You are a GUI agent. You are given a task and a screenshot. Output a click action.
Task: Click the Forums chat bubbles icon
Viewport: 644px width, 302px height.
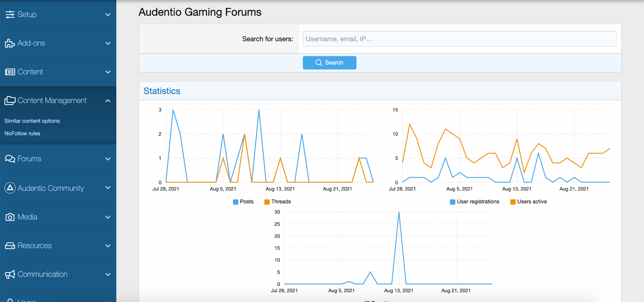[10, 159]
